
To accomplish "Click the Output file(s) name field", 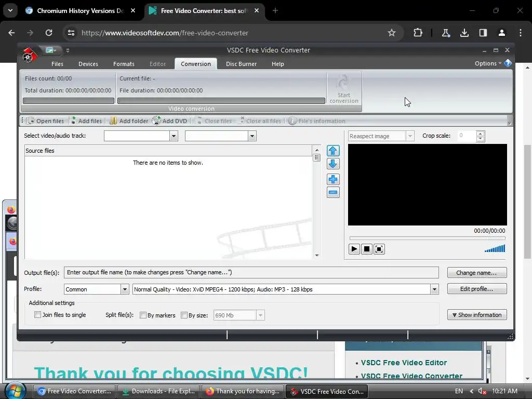I will [251, 272].
